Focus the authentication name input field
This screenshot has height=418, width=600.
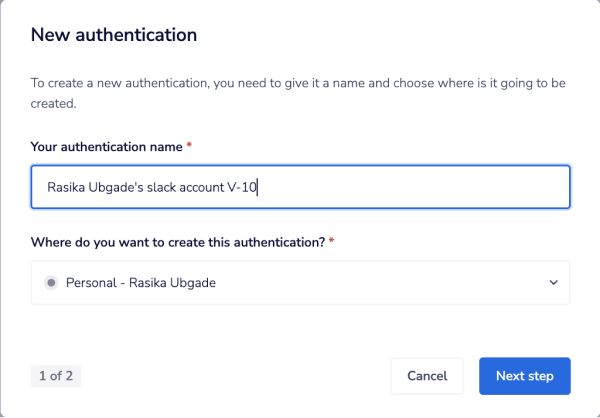[400, 187]
